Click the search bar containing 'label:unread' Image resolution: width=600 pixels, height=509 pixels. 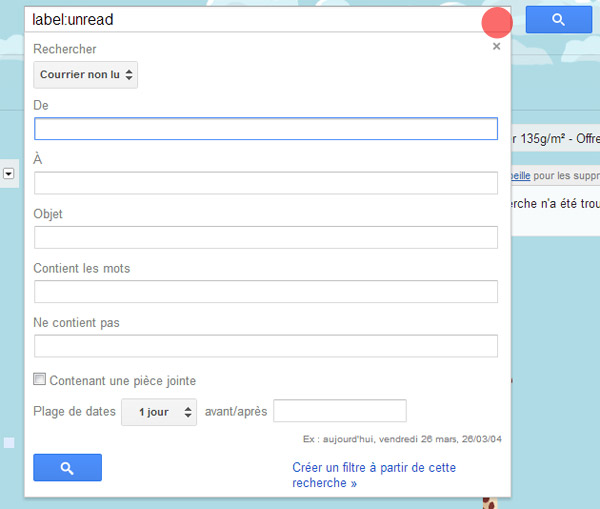250,20
